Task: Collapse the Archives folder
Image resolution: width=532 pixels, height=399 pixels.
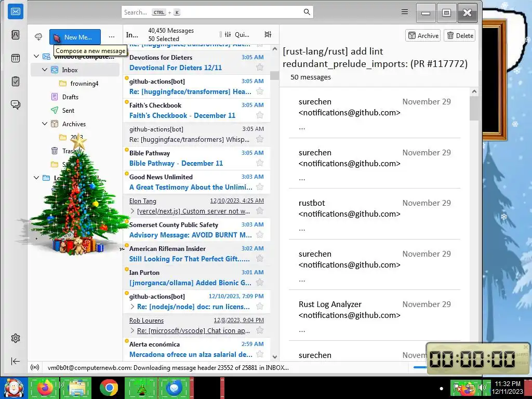Action: tap(45, 124)
